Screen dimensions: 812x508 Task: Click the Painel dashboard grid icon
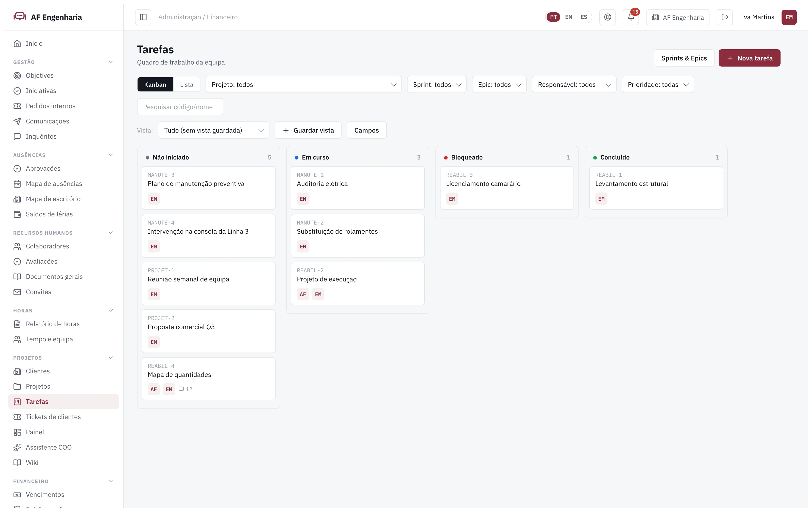click(x=17, y=432)
